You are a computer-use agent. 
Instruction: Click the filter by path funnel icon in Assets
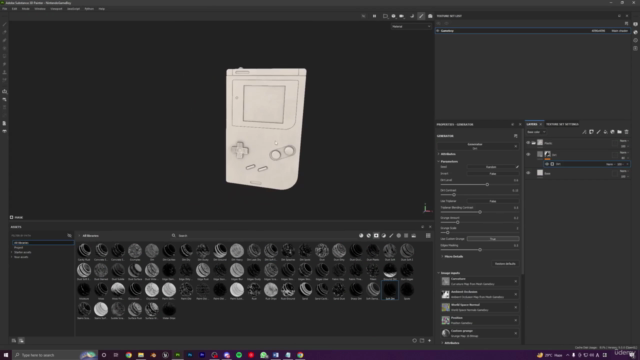(x=69, y=236)
